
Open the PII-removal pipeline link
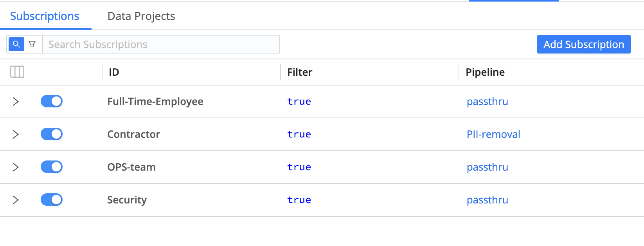(493, 134)
